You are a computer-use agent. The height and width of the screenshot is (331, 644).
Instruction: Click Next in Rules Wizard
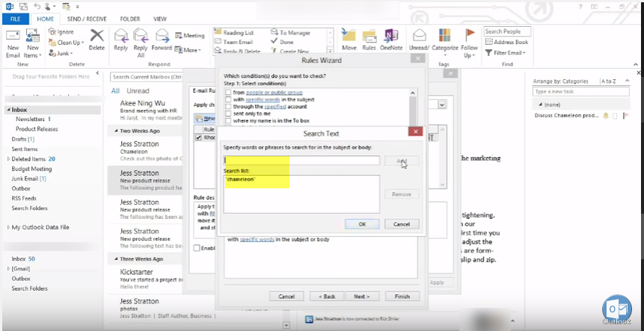click(361, 296)
